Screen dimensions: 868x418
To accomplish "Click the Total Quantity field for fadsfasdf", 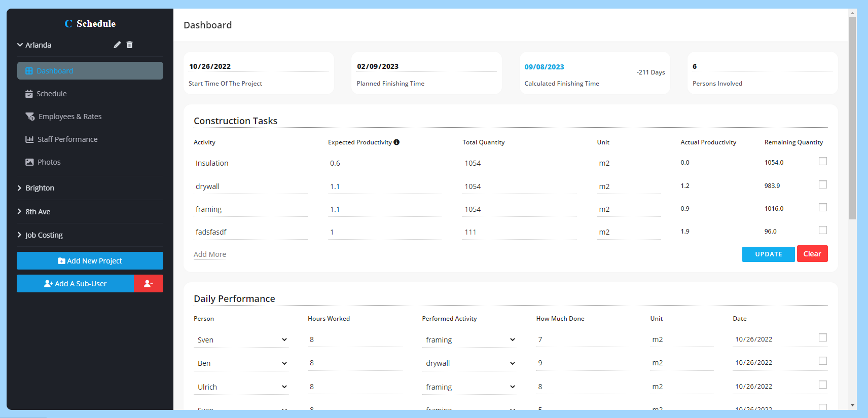I will 518,232.
